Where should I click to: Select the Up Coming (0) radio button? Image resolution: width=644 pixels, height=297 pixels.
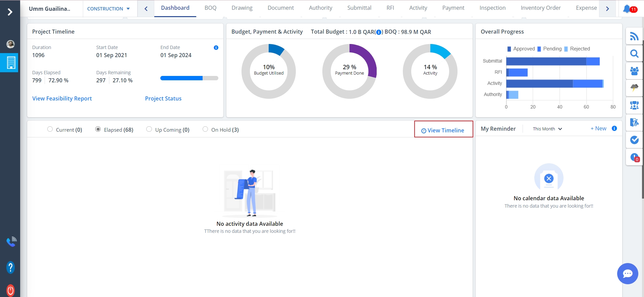149,129
